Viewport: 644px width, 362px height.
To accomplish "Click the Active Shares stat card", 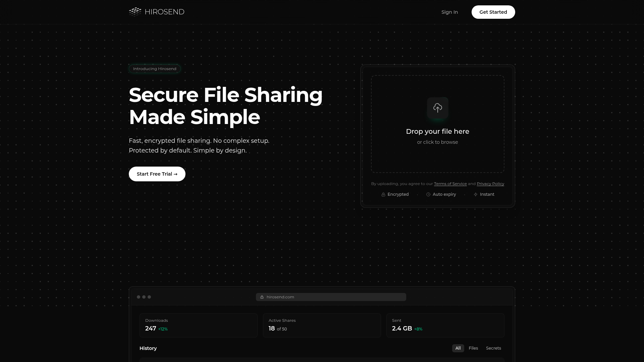I will tap(322, 325).
